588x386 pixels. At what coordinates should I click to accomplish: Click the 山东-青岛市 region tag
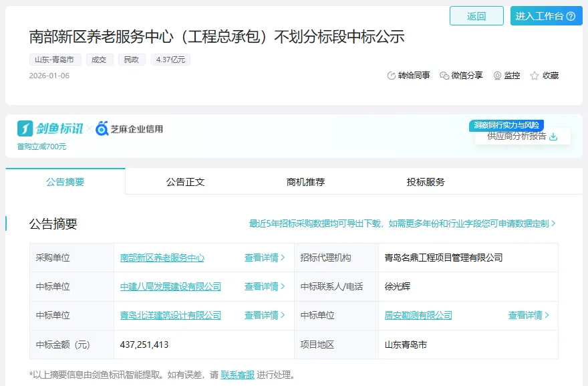tap(55, 60)
